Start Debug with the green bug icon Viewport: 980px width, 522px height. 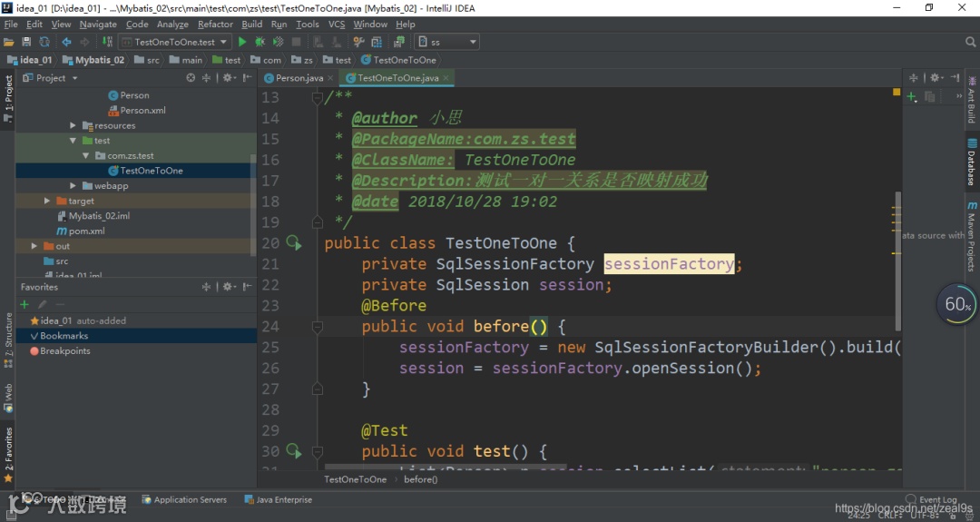coord(260,42)
